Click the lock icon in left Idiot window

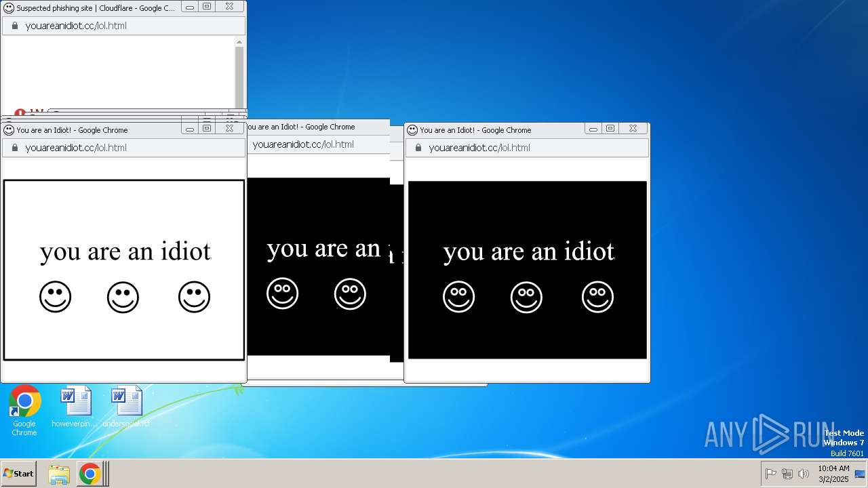click(14, 148)
